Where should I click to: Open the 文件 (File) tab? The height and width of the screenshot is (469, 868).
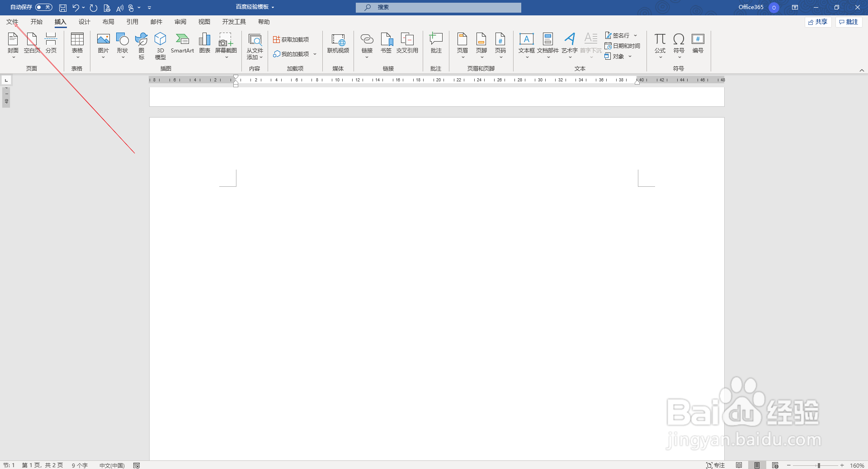[12, 22]
